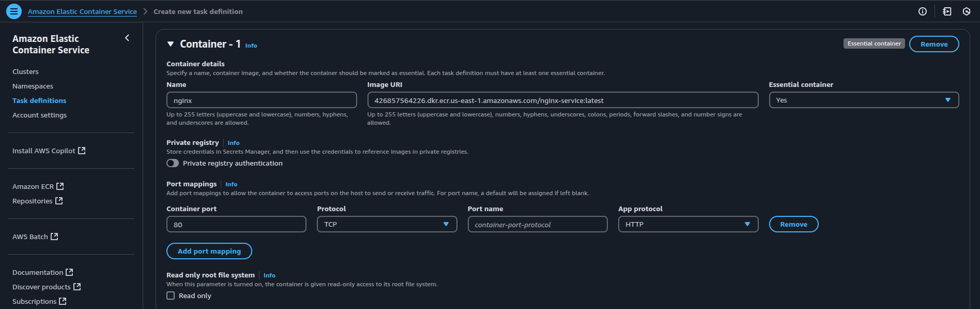The image size is (980, 309).
Task: Collapse the Container - 1 section
Action: pyautogui.click(x=171, y=44)
